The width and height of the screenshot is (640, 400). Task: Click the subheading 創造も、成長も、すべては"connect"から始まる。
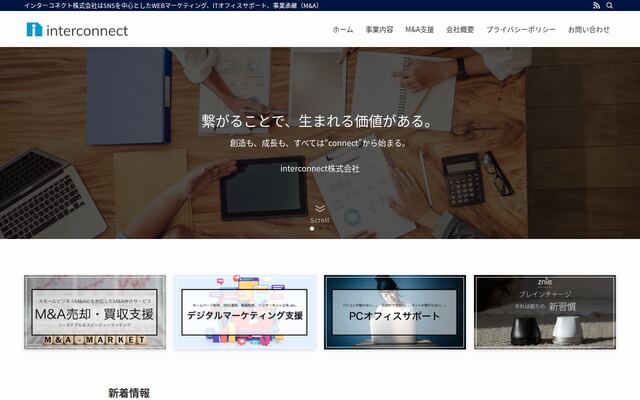pos(319,143)
